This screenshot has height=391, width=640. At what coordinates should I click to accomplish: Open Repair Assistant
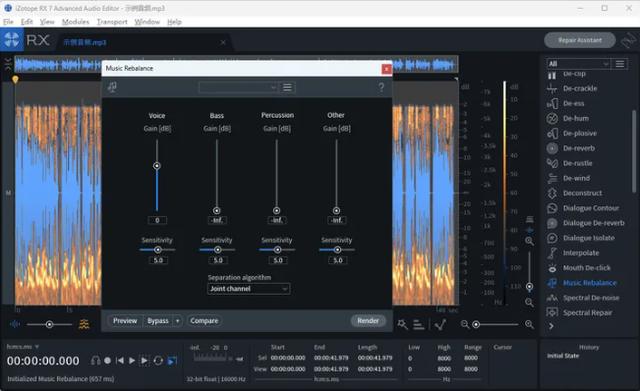[x=580, y=40]
